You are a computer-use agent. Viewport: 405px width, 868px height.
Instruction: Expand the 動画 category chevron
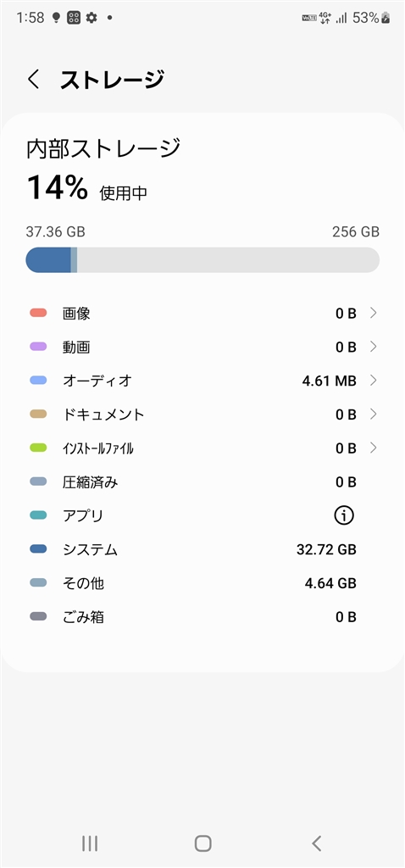[x=374, y=347]
